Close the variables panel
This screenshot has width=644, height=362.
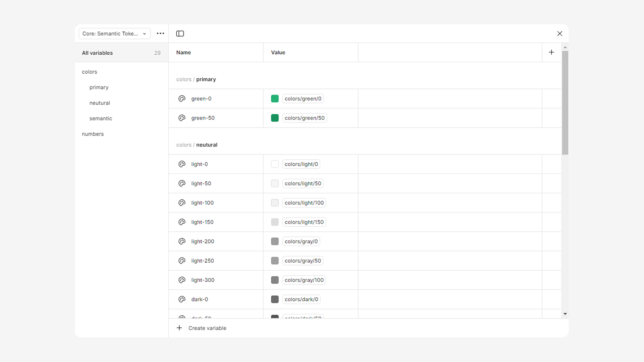click(x=559, y=34)
